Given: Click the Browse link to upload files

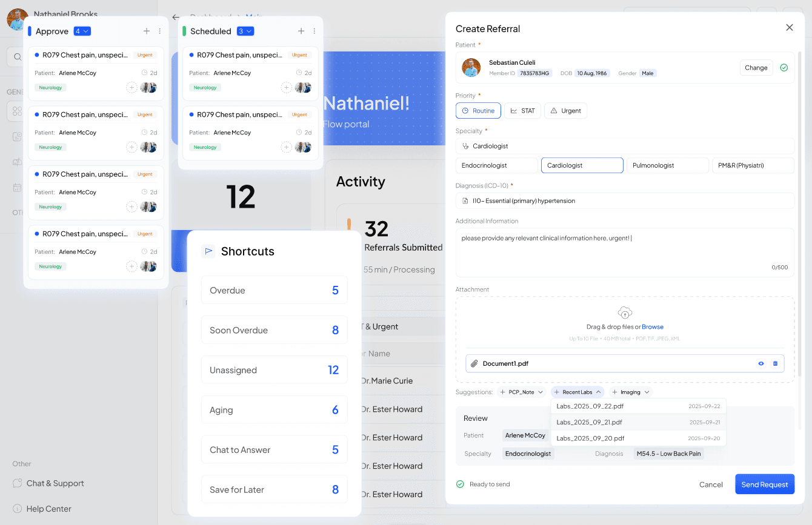Looking at the screenshot, I should [652, 327].
